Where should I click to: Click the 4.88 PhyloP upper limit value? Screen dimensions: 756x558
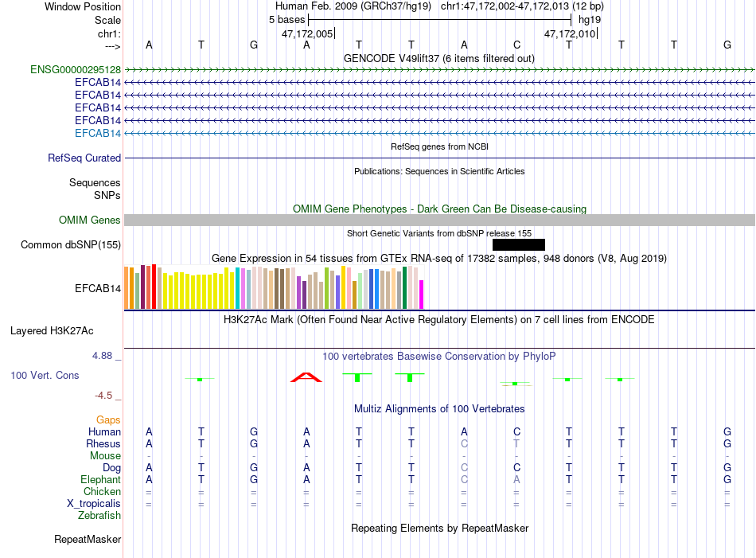102,356
